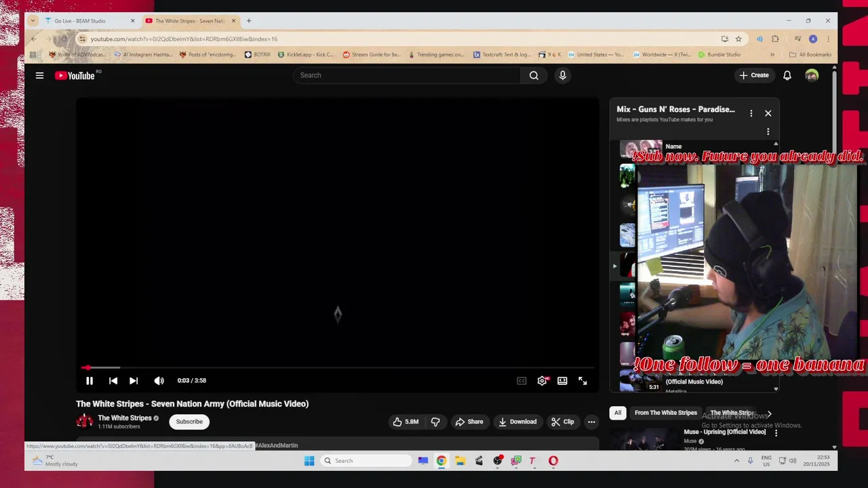Show hidden bookmarks with chevron
The height and width of the screenshot is (488, 868).
tap(772, 55)
